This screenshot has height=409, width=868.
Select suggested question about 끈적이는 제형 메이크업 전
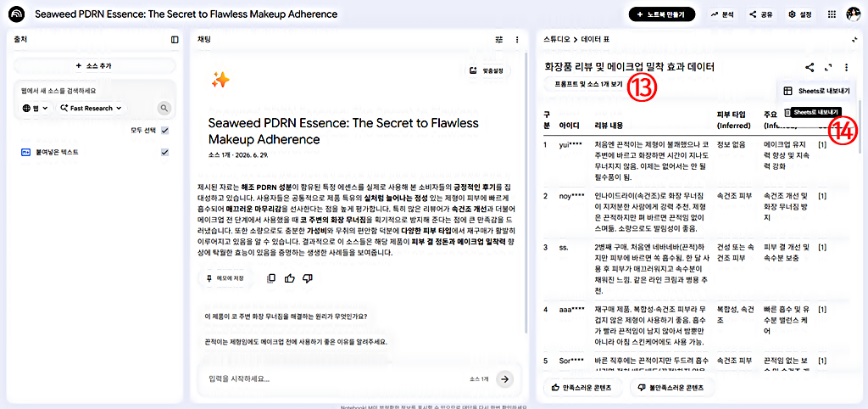296,341
